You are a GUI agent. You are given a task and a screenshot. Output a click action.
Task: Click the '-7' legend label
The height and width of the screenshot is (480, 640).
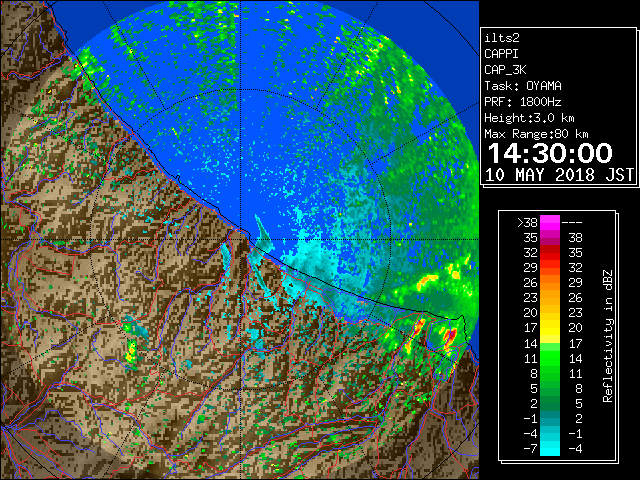point(530,449)
